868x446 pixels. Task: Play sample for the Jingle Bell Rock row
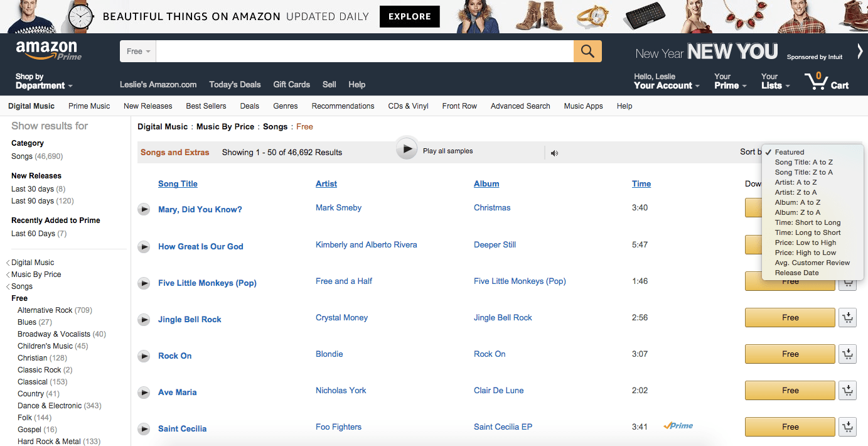[144, 319]
